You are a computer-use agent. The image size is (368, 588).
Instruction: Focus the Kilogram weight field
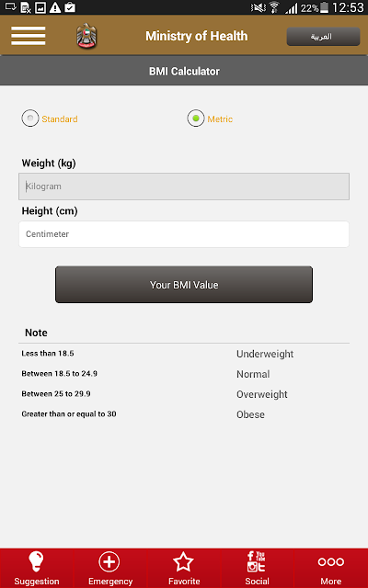(184, 187)
